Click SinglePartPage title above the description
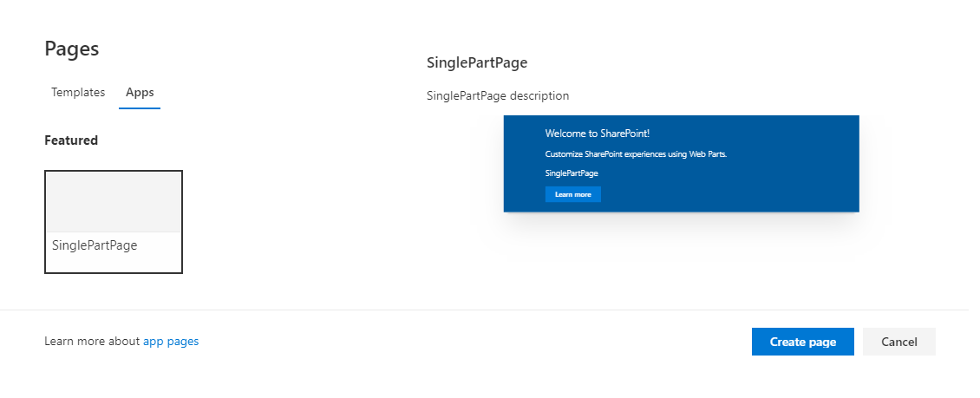Image resolution: width=980 pixels, height=398 pixels. 477,62
